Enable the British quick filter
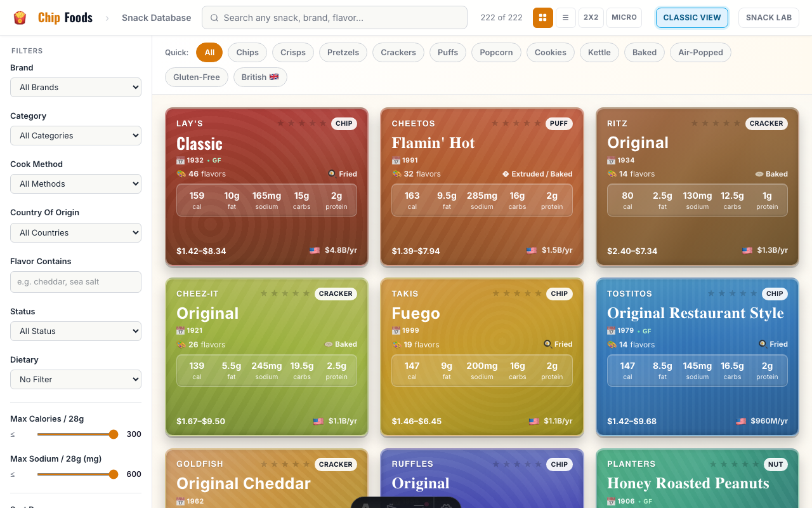Screen dimensions: 812x508 click(260, 77)
